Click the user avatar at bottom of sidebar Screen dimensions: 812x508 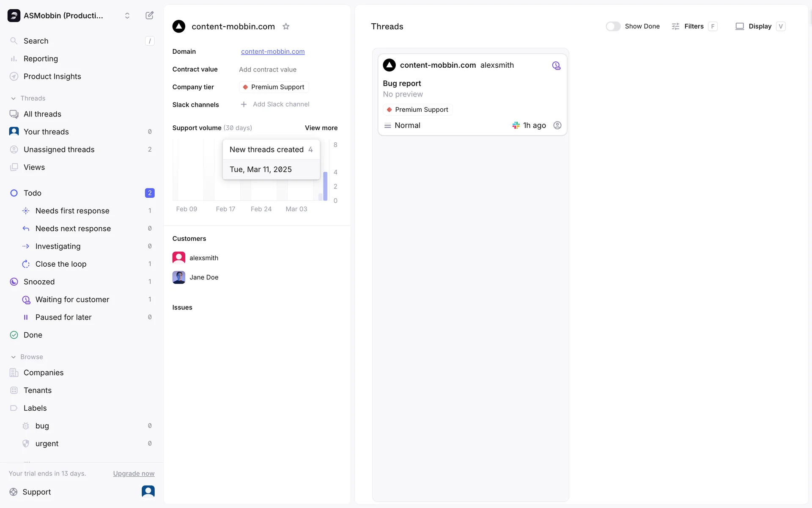[x=148, y=491]
